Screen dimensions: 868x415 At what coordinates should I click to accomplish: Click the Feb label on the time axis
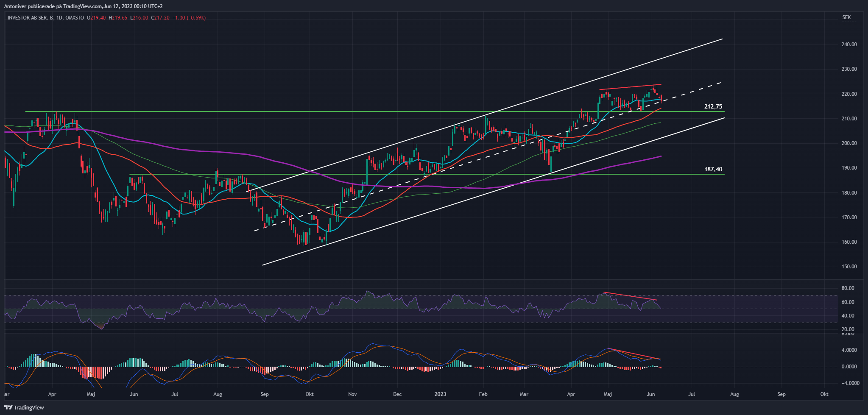[483, 394]
